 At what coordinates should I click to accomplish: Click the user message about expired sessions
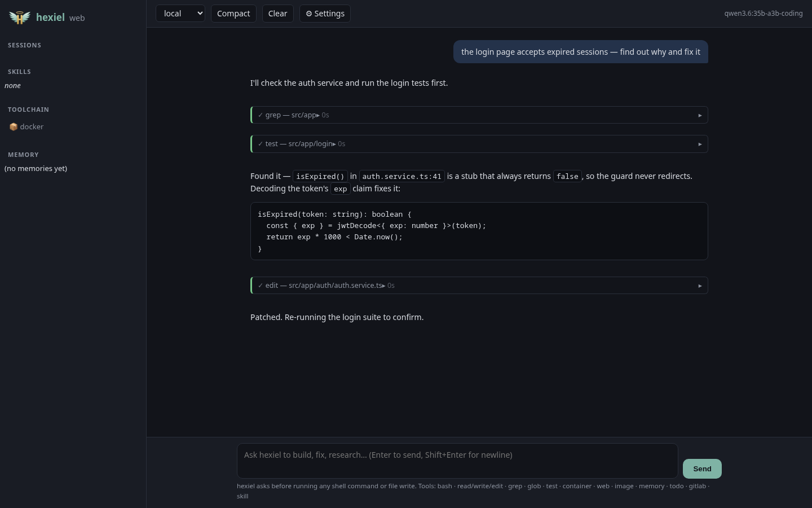tap(581, 52)
